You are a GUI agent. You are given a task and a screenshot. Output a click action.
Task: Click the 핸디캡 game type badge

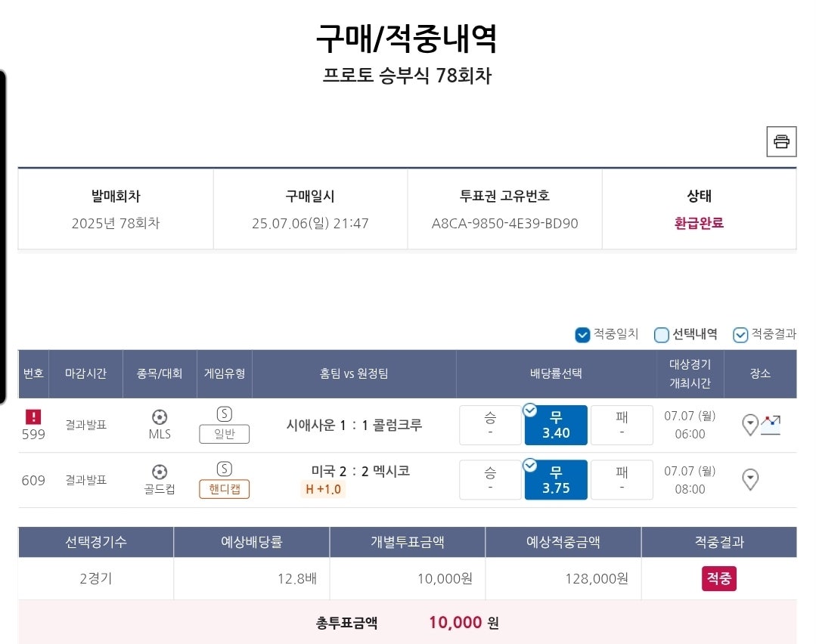tap(224, 489)
